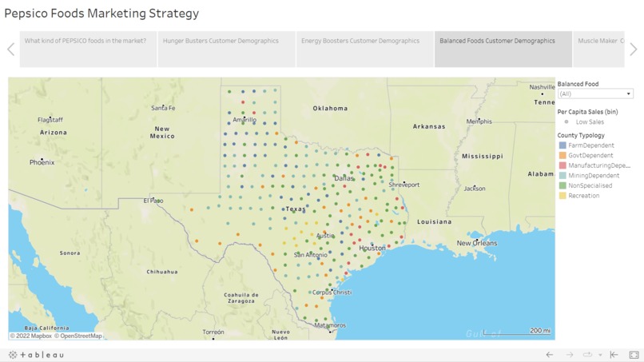Click the Austin city label
The width and height of the screenshot is (644, 362).
[x=325, y=236]
